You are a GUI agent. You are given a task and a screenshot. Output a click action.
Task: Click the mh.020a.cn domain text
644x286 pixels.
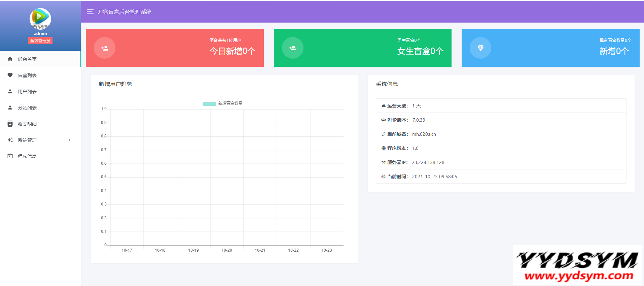[x=424, y=134]
